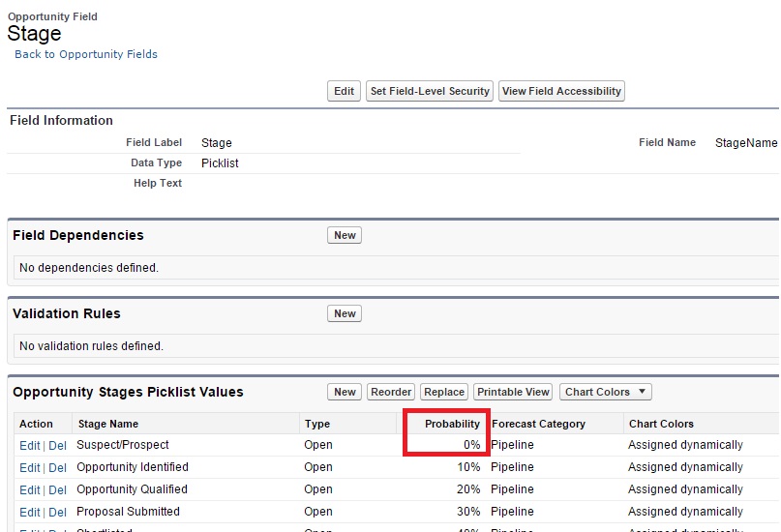This screenshot has width=781, height=532.
Task: Delete the Suspect/Prospect stage
Action: pos(58,446)
